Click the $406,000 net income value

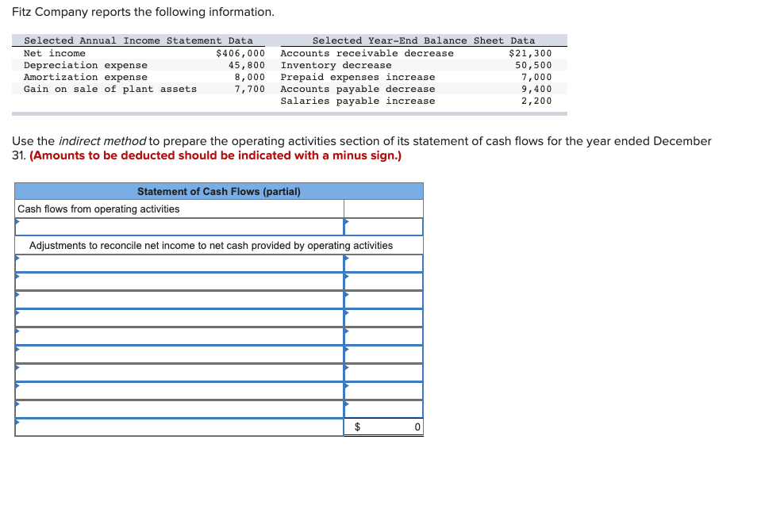tap(240, 53)
